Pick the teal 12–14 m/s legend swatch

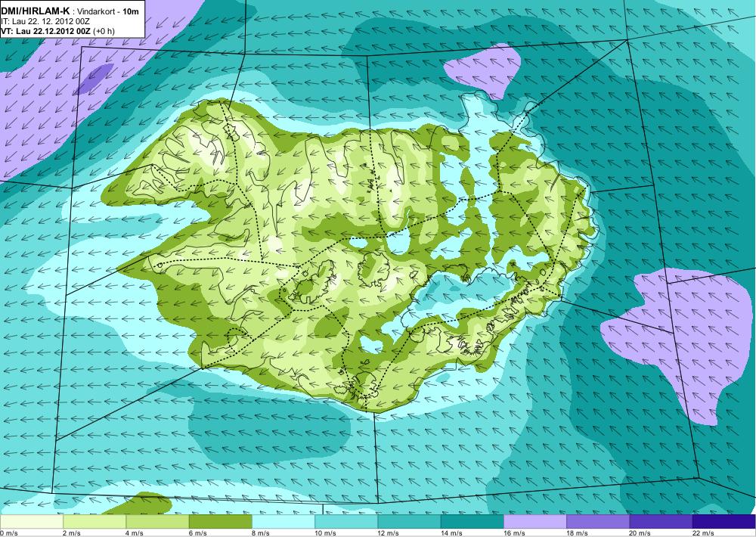[409, 522]
